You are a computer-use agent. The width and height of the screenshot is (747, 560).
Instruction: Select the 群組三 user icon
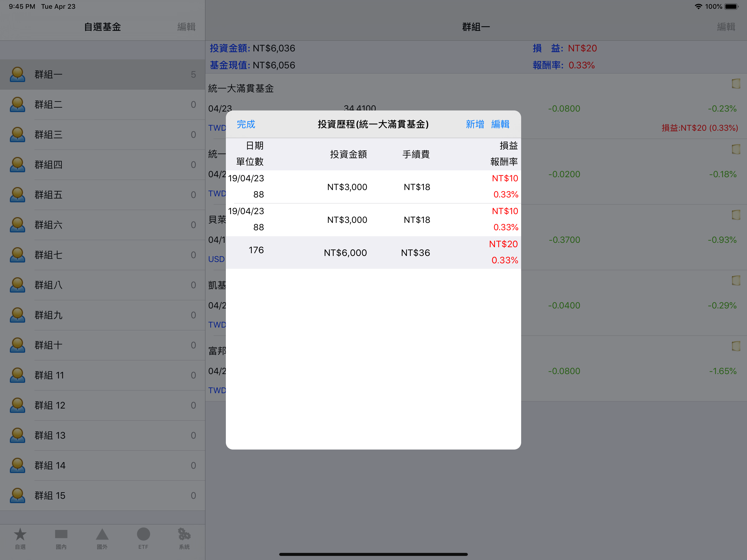pyautogui.click(x=17, y=135)
